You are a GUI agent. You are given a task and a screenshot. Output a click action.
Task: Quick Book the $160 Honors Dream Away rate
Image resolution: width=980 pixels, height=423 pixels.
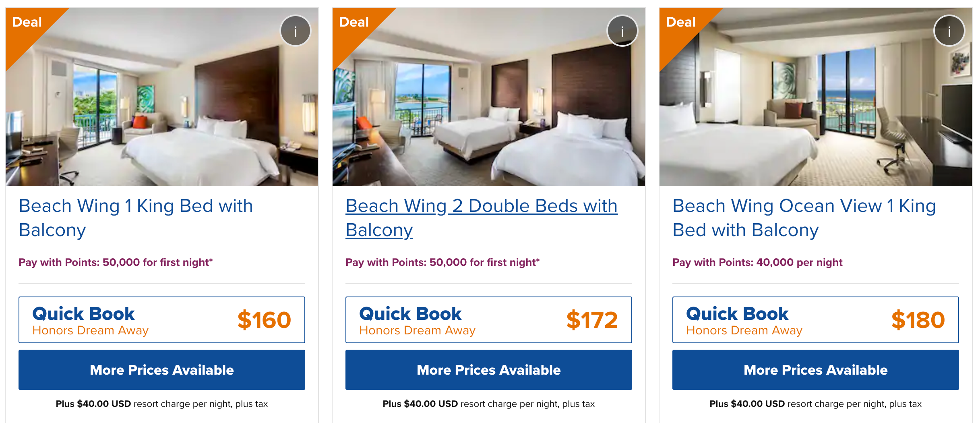[x=162, y=320]
